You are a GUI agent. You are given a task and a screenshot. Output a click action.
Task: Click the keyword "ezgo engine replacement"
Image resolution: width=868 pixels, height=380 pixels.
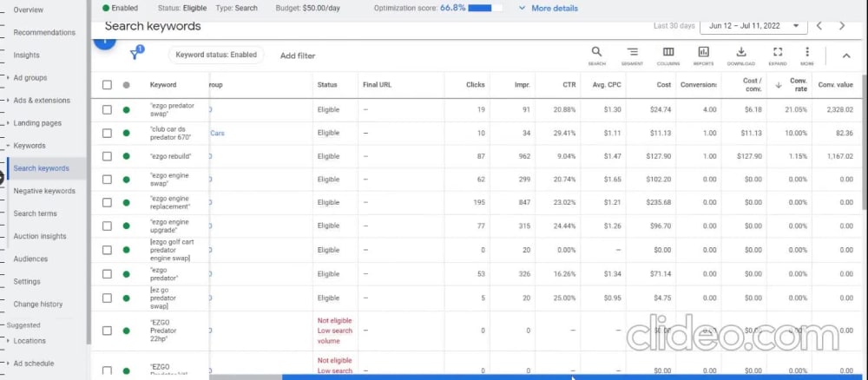(x=170, y=202)
